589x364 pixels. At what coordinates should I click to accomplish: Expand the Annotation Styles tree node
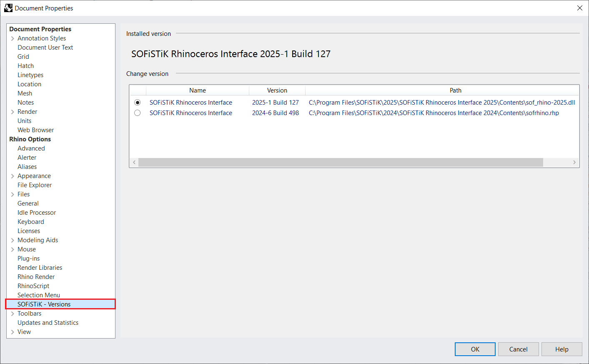13,38
